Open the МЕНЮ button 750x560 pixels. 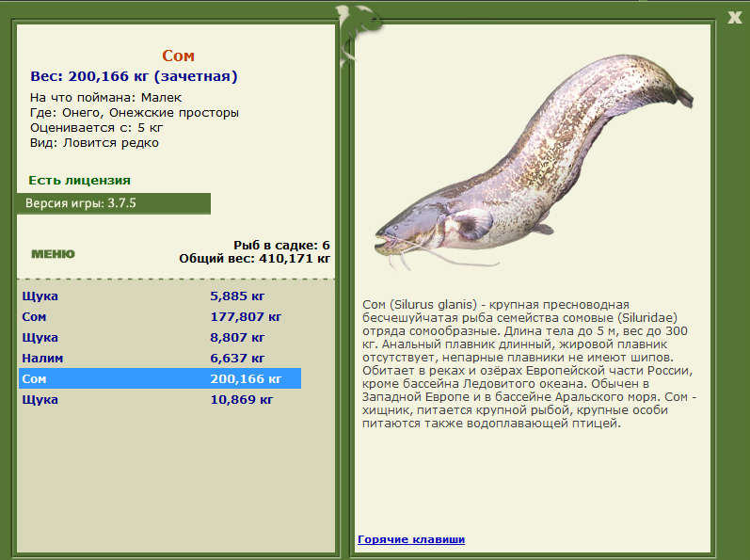(x=53, y=254)
